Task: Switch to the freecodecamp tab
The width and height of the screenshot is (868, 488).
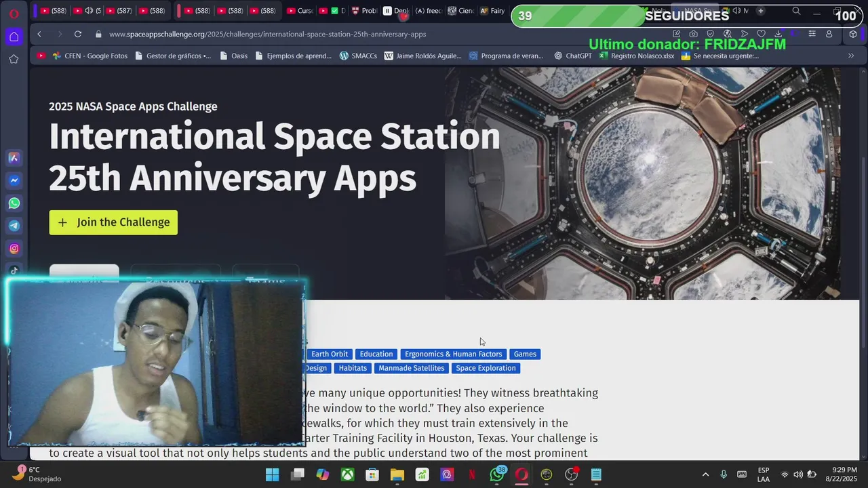Action: [x=429, y=11]
